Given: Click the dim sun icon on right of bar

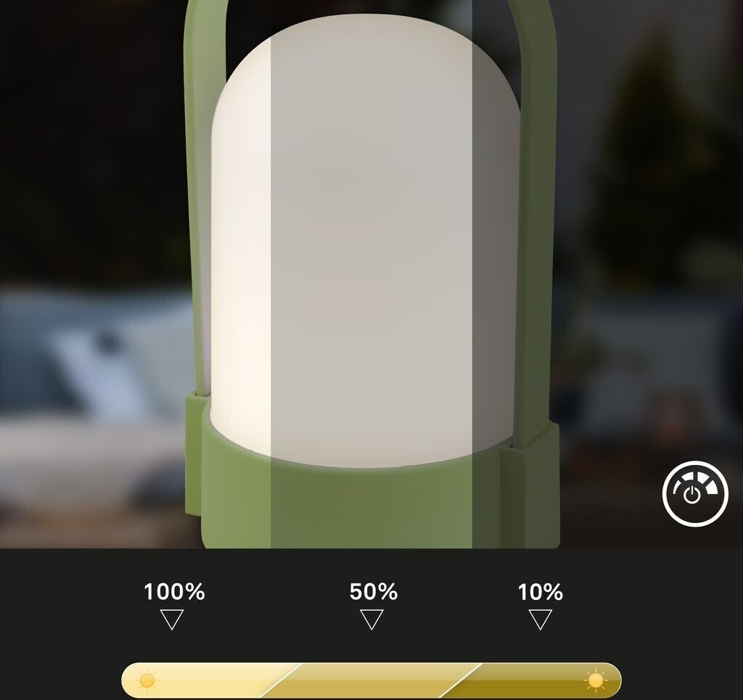Looking at the screenshot, I should click(x=596, y=680).
